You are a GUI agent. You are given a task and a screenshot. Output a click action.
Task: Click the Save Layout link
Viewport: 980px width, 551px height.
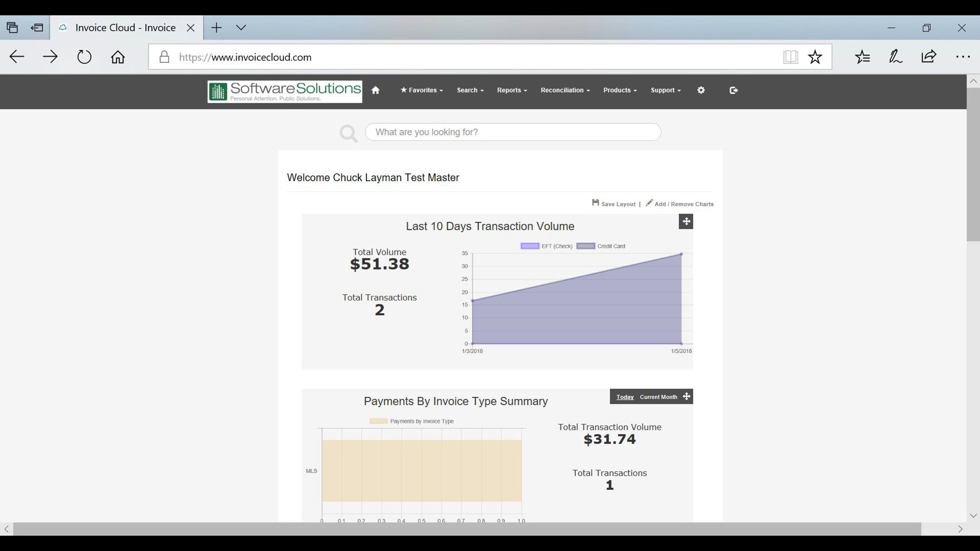(614, 204)
